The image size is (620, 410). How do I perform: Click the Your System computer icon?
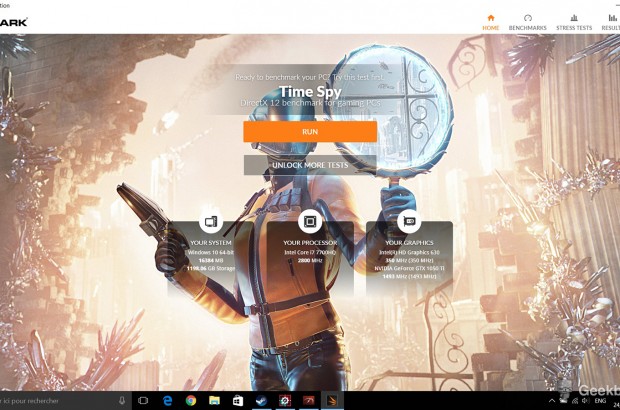(x=210, y=222)
